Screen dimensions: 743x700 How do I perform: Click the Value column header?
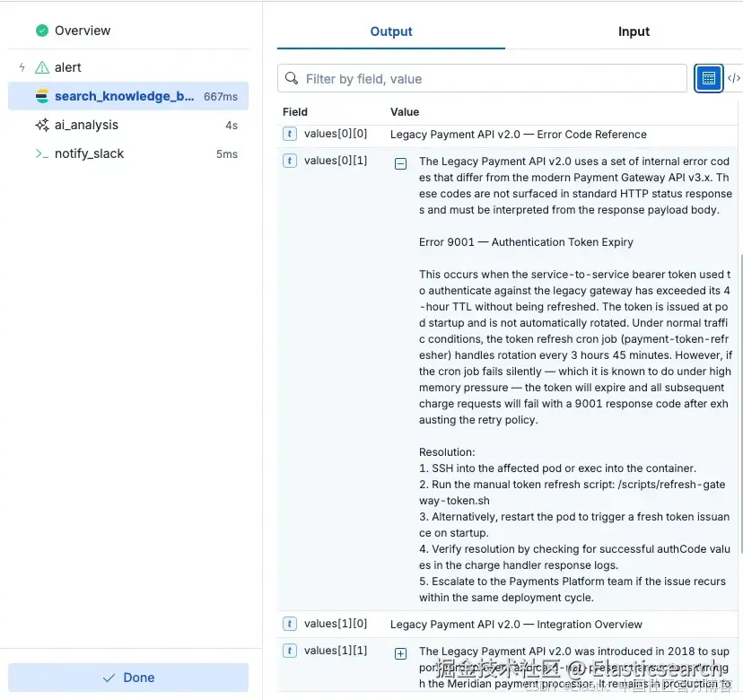pos(404,112)
